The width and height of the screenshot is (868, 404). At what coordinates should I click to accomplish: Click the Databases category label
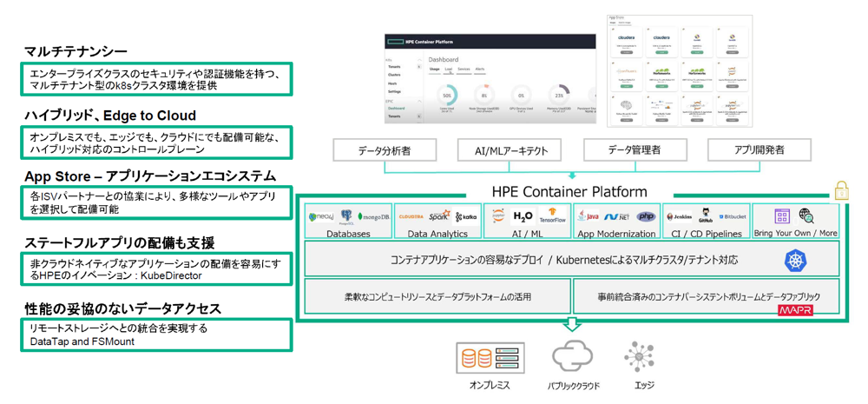pos(348,234)
